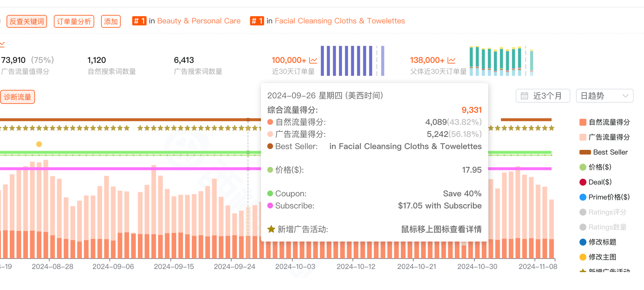Screen dimensions: 644x290
Task: Open Facial Cleansing Cloths & Towelettes link
Action: [340, 21]
